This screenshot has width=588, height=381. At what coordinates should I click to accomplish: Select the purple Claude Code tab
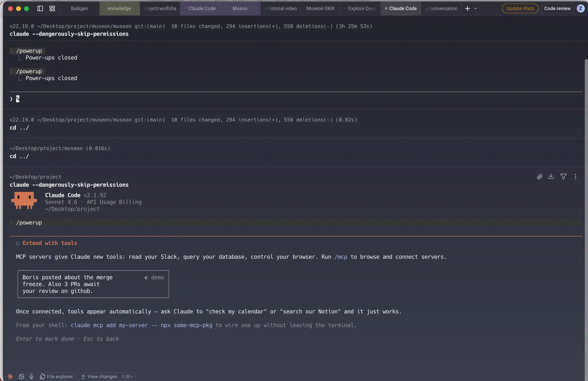click(x=200, y=8)
